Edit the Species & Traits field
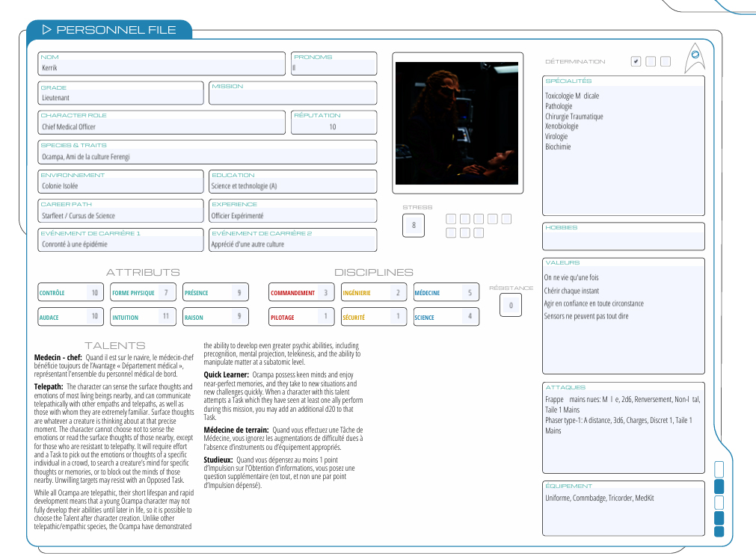 (x=207, y=152)
